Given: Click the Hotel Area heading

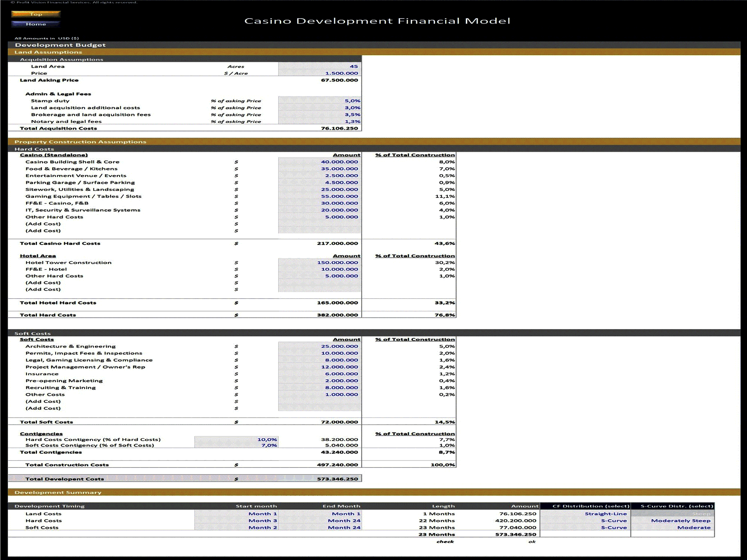Looking at the screenshot, I should pos(38,256).
